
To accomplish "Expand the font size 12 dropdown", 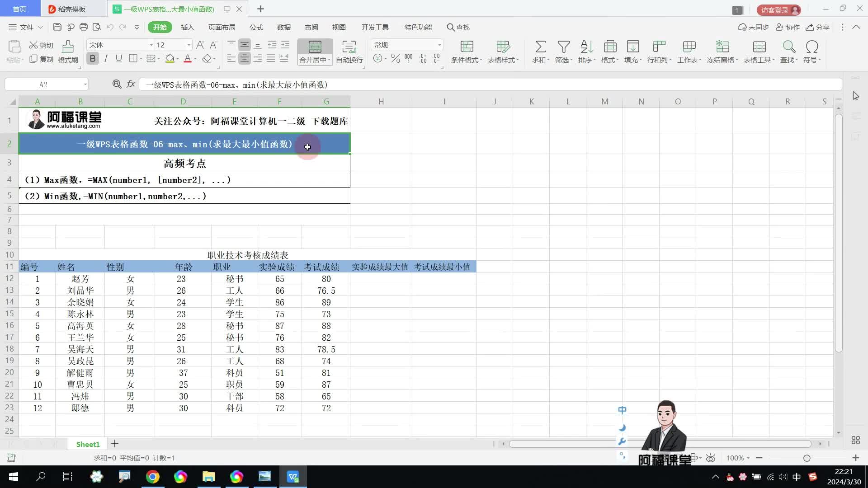I will (189, 45).
